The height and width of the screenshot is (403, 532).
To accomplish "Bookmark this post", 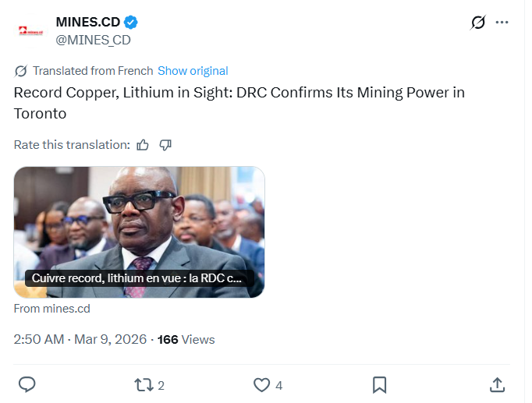I will click(380, 384).
